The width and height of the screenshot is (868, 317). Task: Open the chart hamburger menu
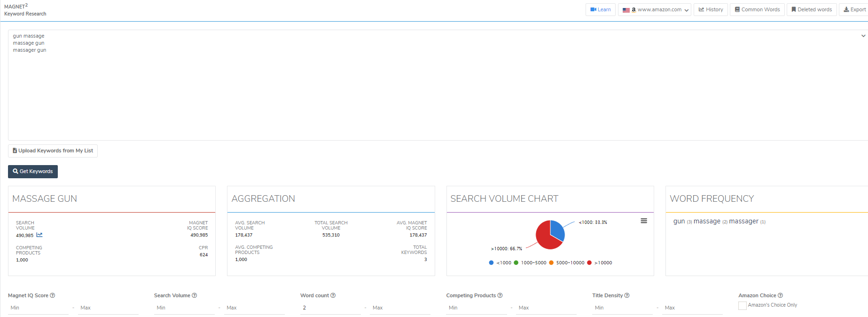tap(644, 221)
